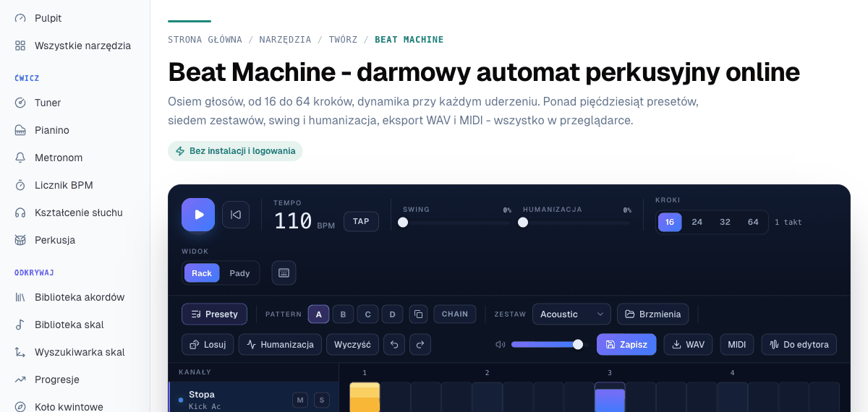The image size is (868, 412).
Task: Click the Losuj randomize button
Action: pos(208,344)
